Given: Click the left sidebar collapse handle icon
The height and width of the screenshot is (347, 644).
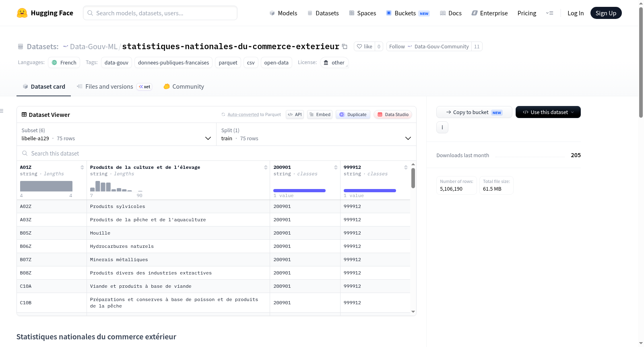Looking at the screenshot, I should coord(2,111).
